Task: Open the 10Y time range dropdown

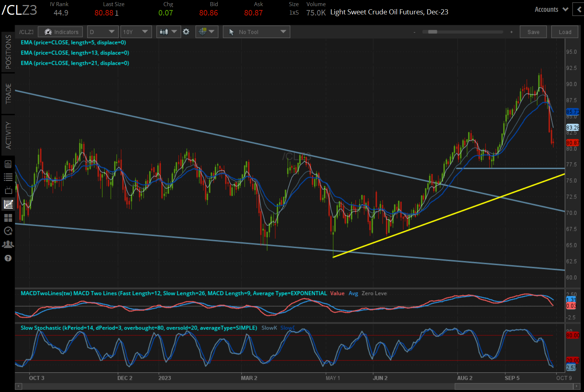Action: pos(136,32)
